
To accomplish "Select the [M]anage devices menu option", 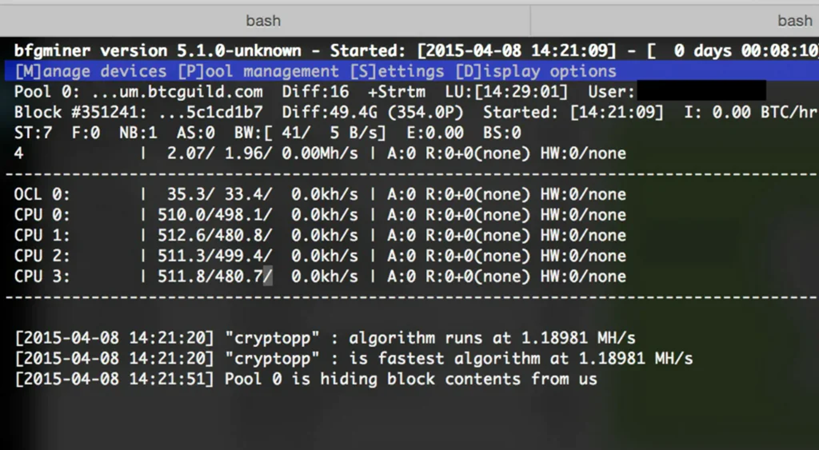I will click(90, 71).
